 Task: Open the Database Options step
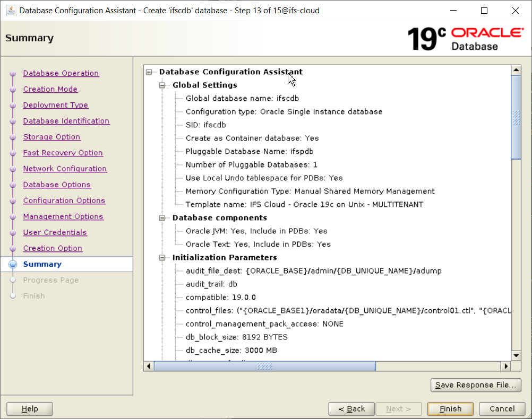[57, 185]
